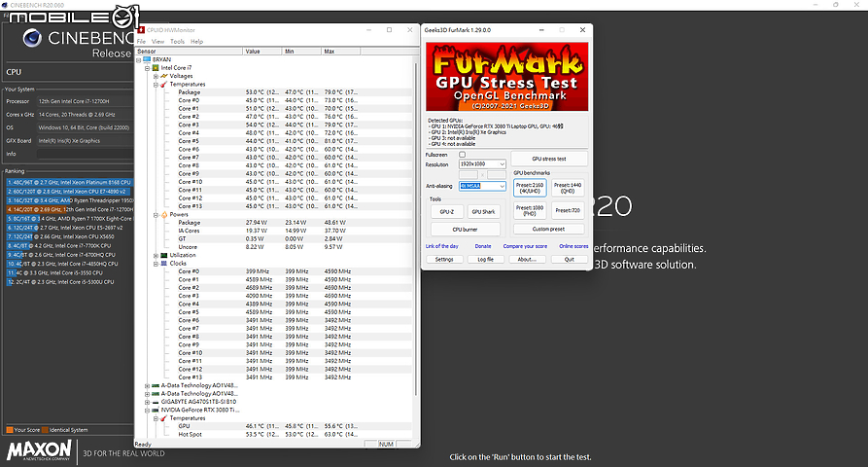The image size is (868, 467).
Task: Collapse the Powers node
Action: (x=156, y=215)
